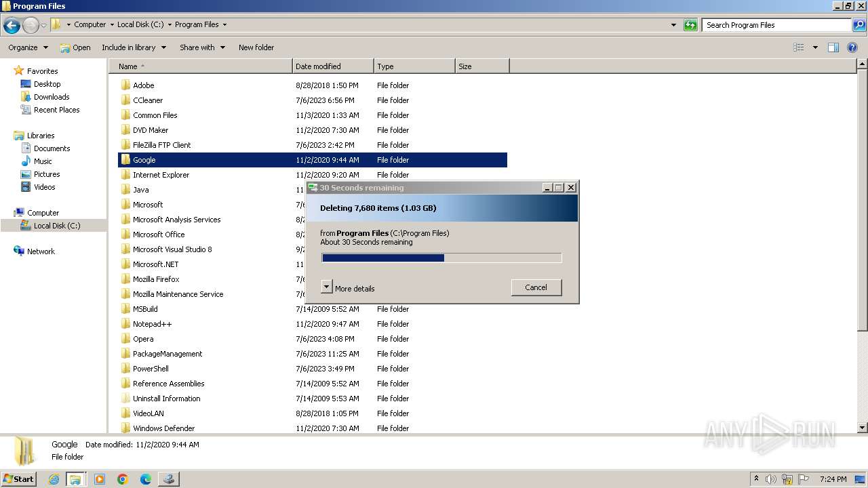Select the Adobe folder icon

point(125,85)
